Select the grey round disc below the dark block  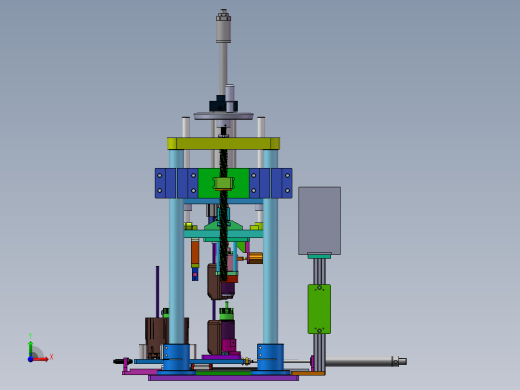(x=223, y=116)
